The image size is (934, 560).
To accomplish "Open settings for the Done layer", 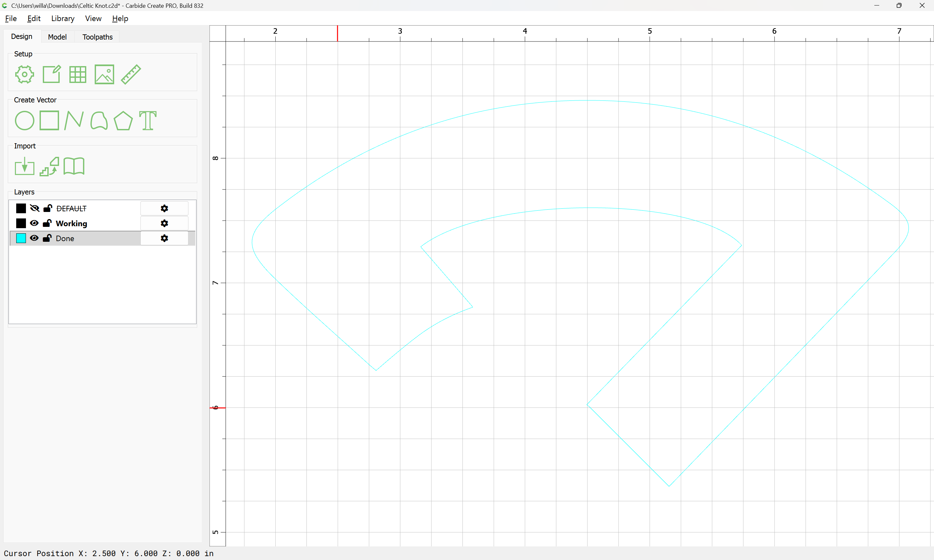I will tap(164, 238).
